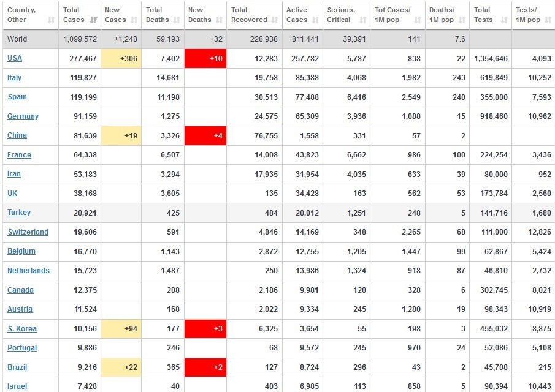The image size is (555, 392).
Task: Sort table by Total Cases column icon
Action: click(x=93, y=20)
